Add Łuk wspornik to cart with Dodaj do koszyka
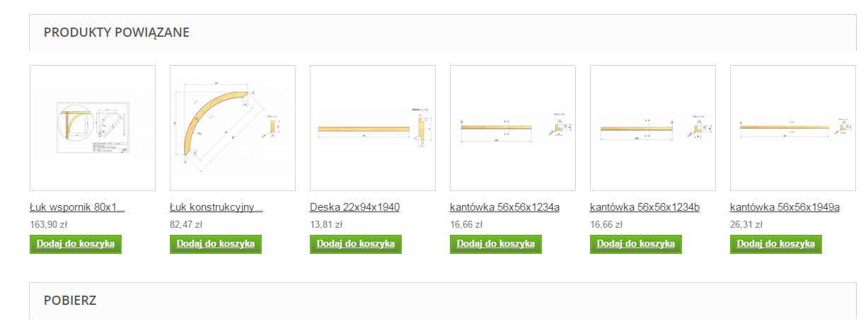Viewport: 868px width, 331px height. [76, 244]
